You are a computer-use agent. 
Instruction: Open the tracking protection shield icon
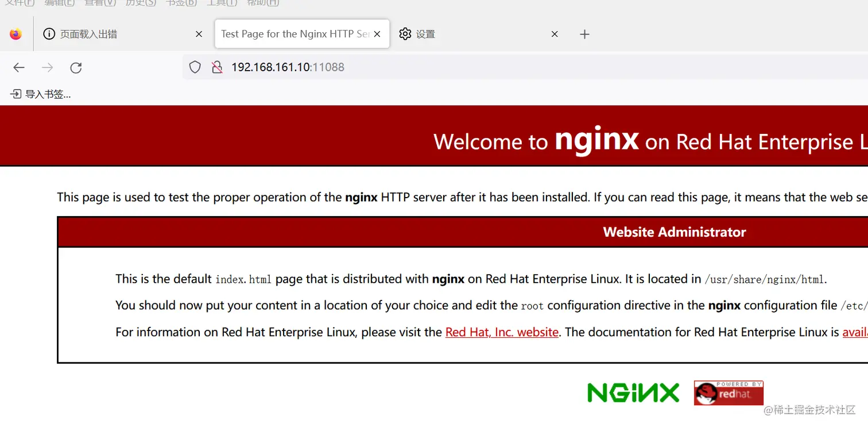coord(195,67)
